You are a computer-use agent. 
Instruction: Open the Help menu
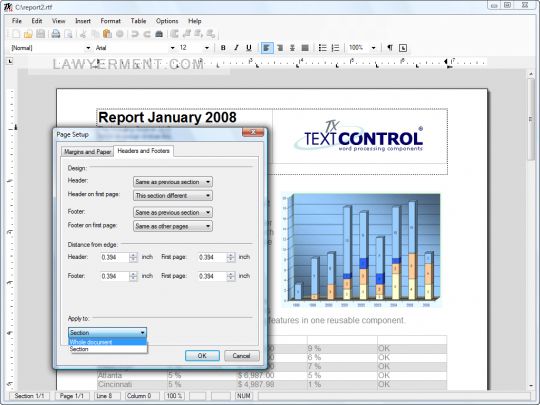tap(195, 21)
